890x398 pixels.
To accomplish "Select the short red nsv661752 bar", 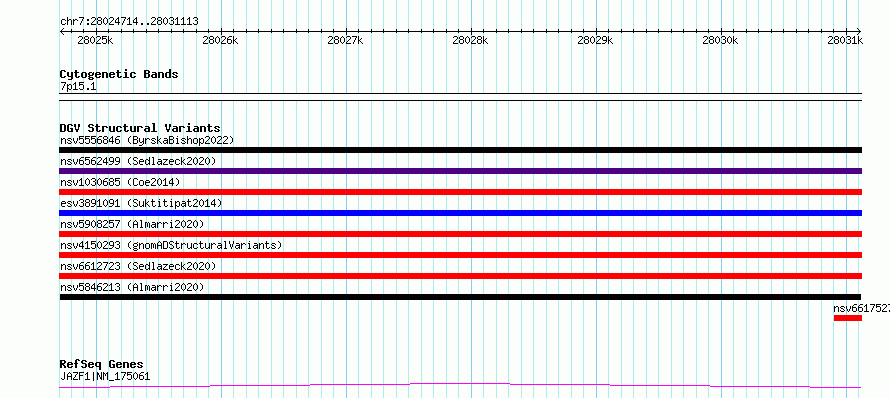I will [847, 318].
